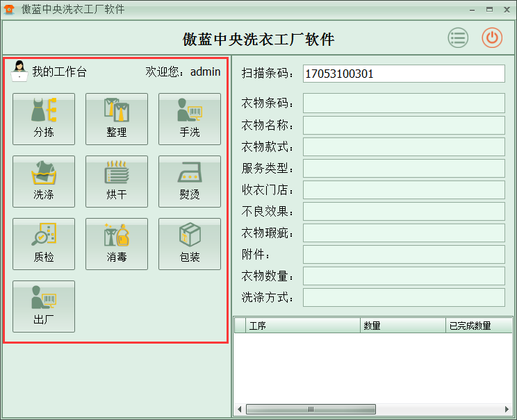
Task: Click the 洗涤 washing process icon
Action: coord(43,181)
